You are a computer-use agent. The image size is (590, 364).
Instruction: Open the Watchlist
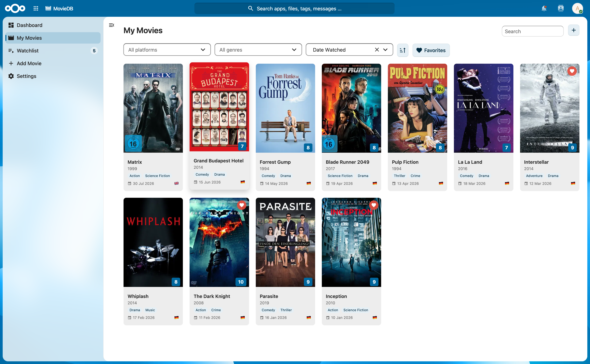53,51
